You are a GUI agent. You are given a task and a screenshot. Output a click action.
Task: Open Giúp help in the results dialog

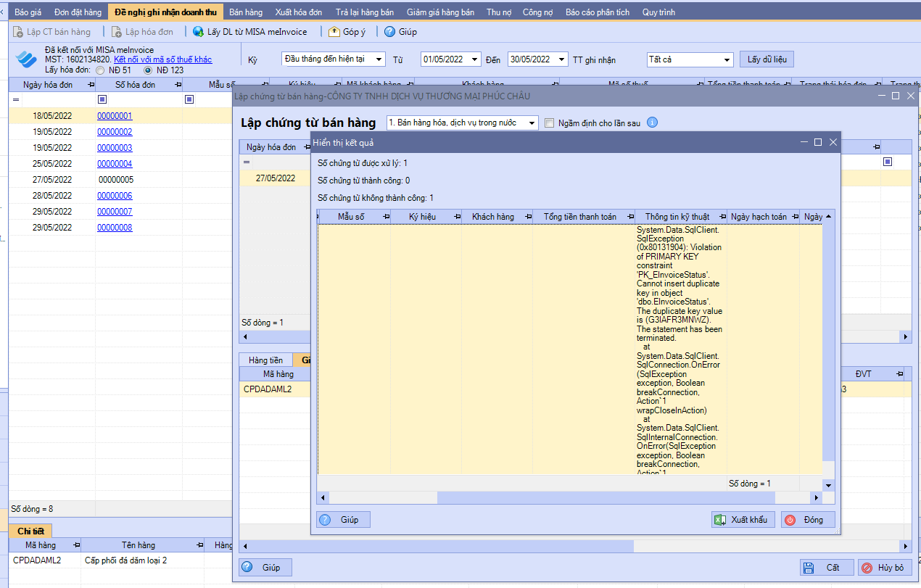tap(342, 520)
